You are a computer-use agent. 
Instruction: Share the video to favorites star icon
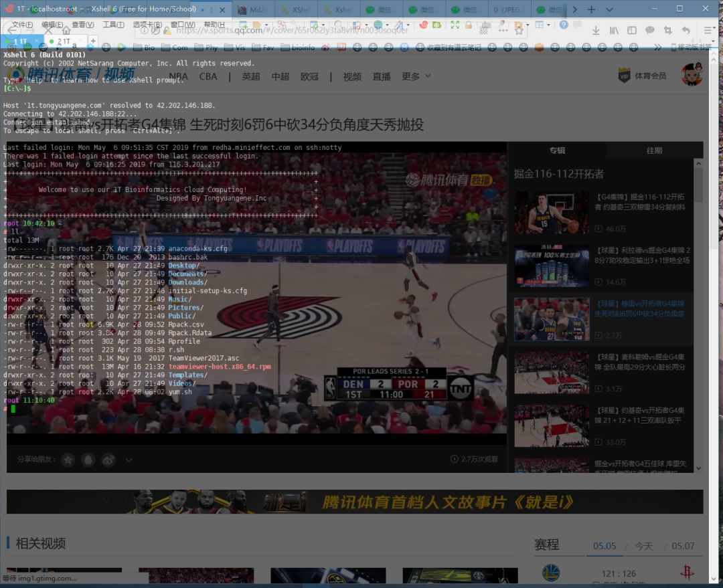click(x=68, y=460)
